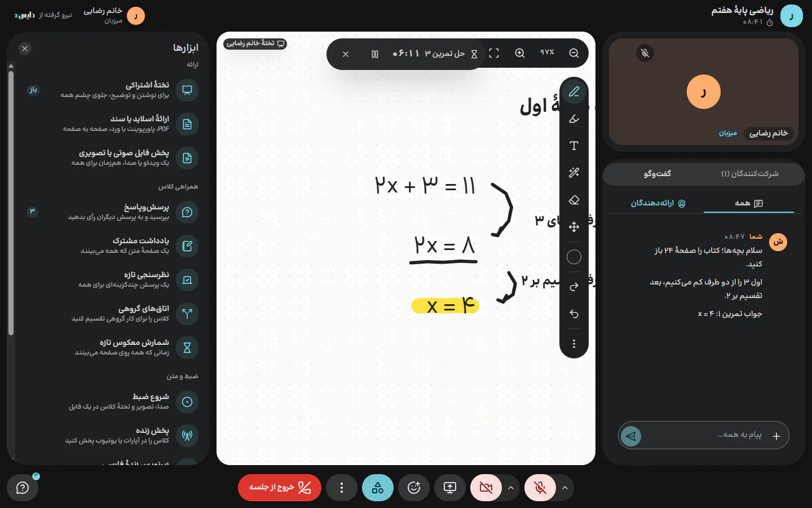Click the chat sender avatar 'ش'
Screen dimensions: 812x508
[778, 242]
